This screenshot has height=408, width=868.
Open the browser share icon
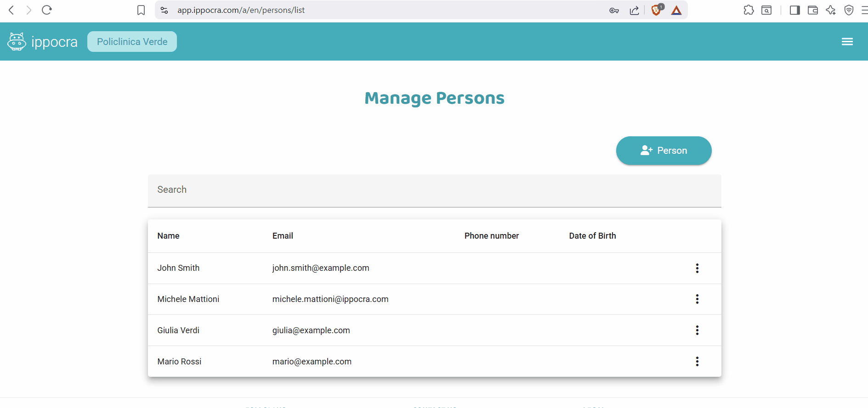point(634,10)
